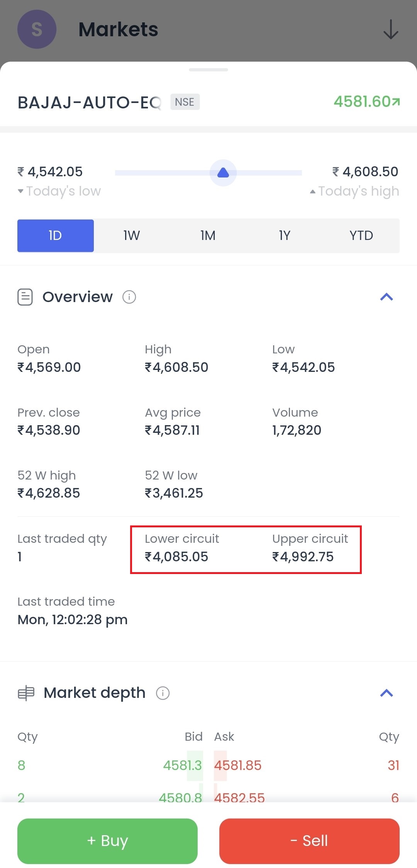Viewport: 417px width, 868px height.
Task: Tap the day's range slider marker
Action: click(223, 172)
